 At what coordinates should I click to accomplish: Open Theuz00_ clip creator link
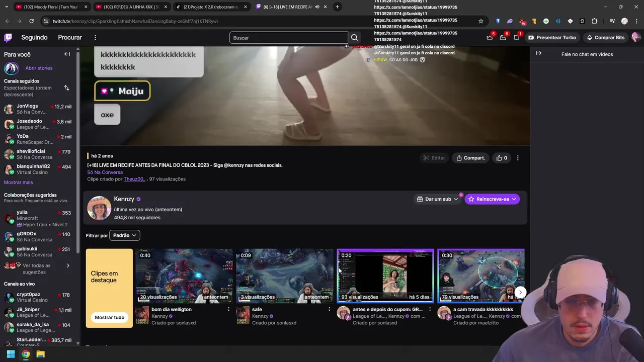(134, 179)
